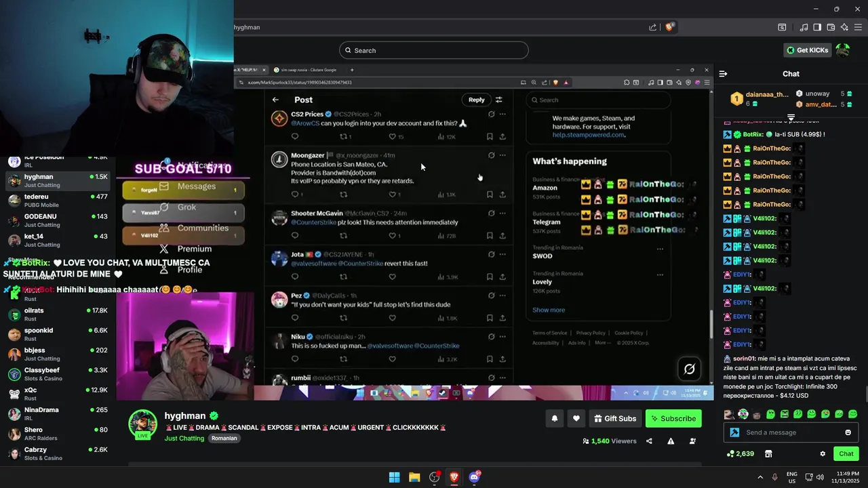The height and width of the screenshot is (488, 868).
Task: Open the Kick shop storefront icon
Action: tap(768, 453)
